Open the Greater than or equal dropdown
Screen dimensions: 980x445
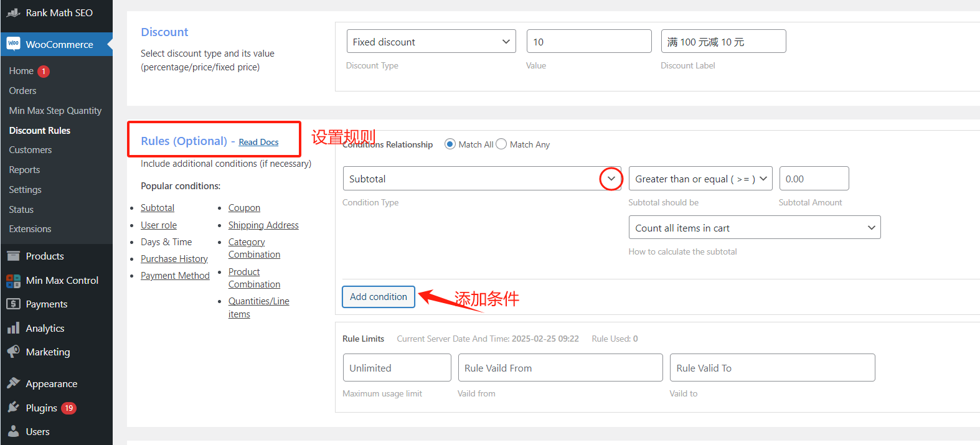700,179
